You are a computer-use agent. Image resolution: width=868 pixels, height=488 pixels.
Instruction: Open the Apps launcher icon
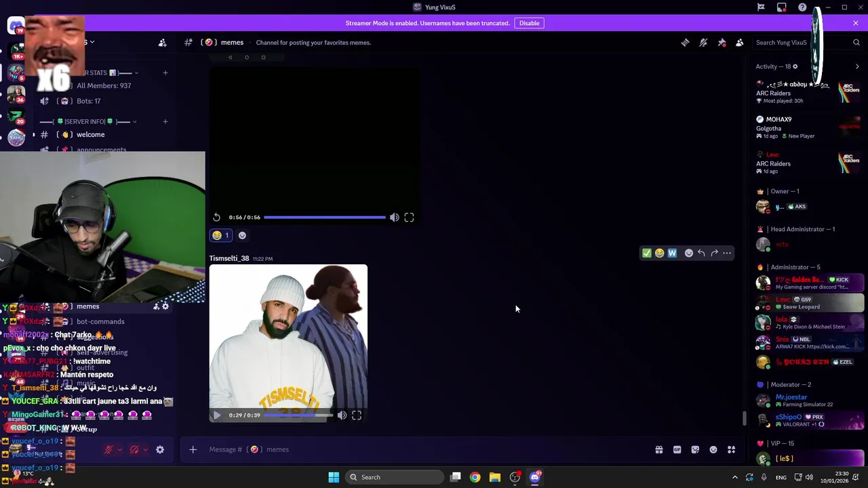click(x=732, y=449)
